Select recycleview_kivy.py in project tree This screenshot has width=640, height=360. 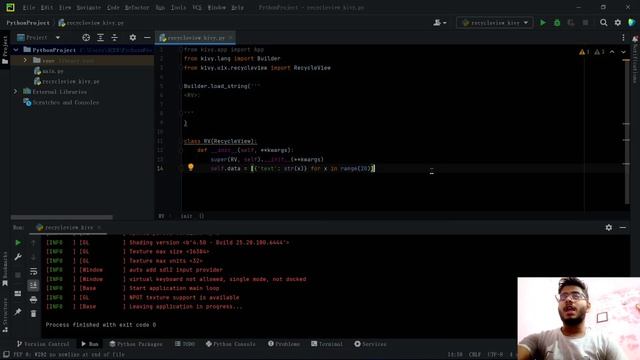pyautogui.click(x=67, y=82)
